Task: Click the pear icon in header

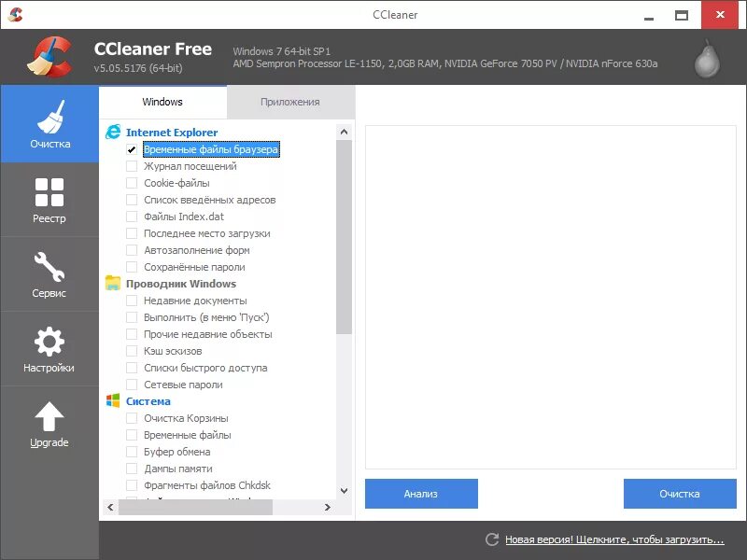Action: (x=707, y=59)
